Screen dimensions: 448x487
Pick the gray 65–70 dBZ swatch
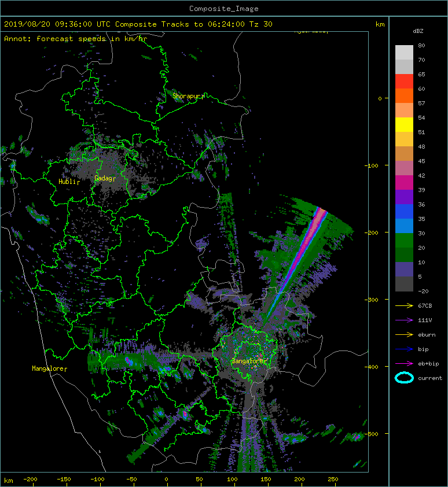point(404,67)
